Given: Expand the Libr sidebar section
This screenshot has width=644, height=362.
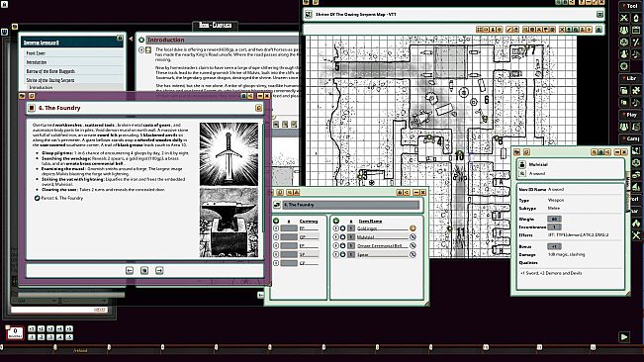Looking at the screenshot, I should coord(630,78).
